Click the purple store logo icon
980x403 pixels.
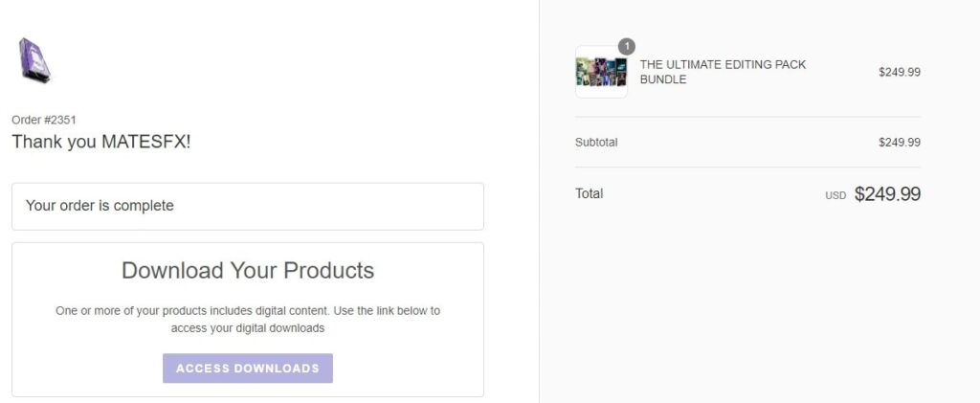click(33, 60)
